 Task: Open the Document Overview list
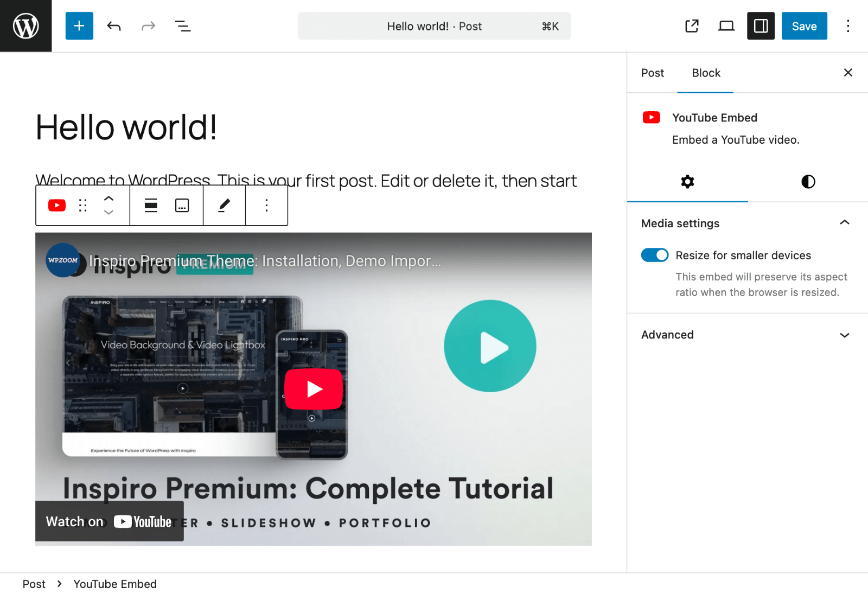[x=183, y=25]
